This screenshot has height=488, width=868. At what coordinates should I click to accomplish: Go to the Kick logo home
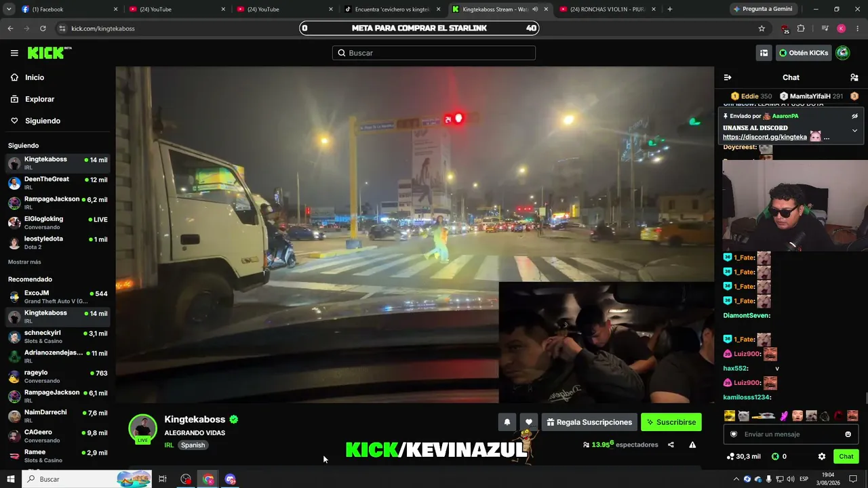click(50, 53)
